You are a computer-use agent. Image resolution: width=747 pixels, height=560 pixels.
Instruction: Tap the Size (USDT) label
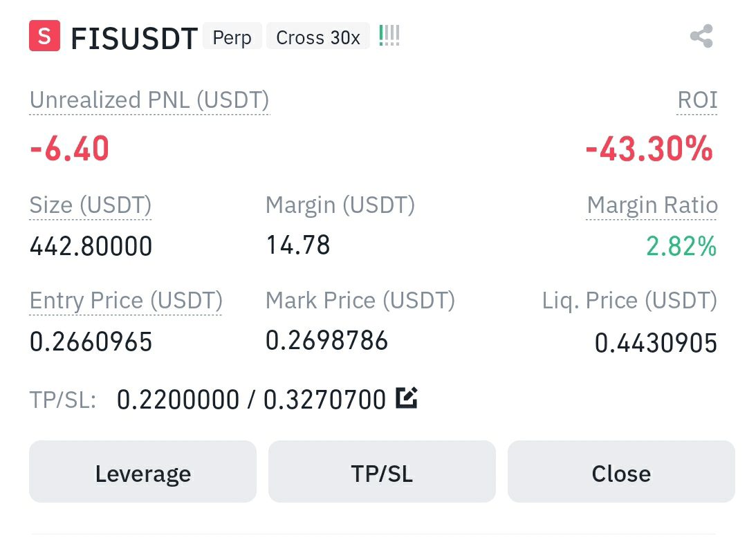91,206
